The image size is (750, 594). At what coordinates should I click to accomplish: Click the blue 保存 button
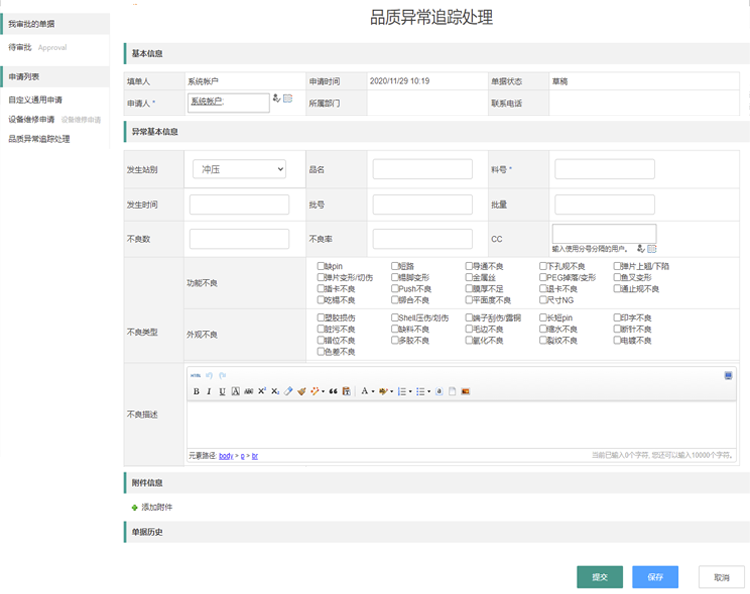point(655,577)
